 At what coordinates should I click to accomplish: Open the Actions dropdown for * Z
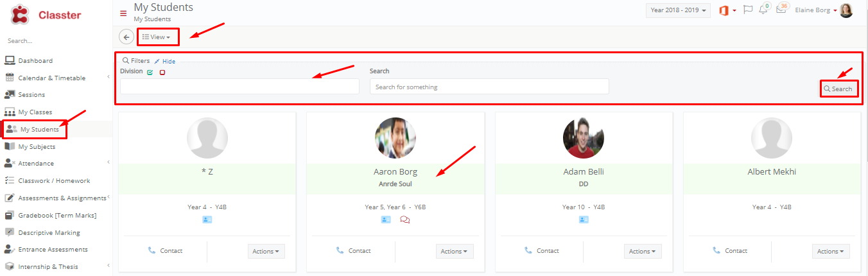pos(266,252)
